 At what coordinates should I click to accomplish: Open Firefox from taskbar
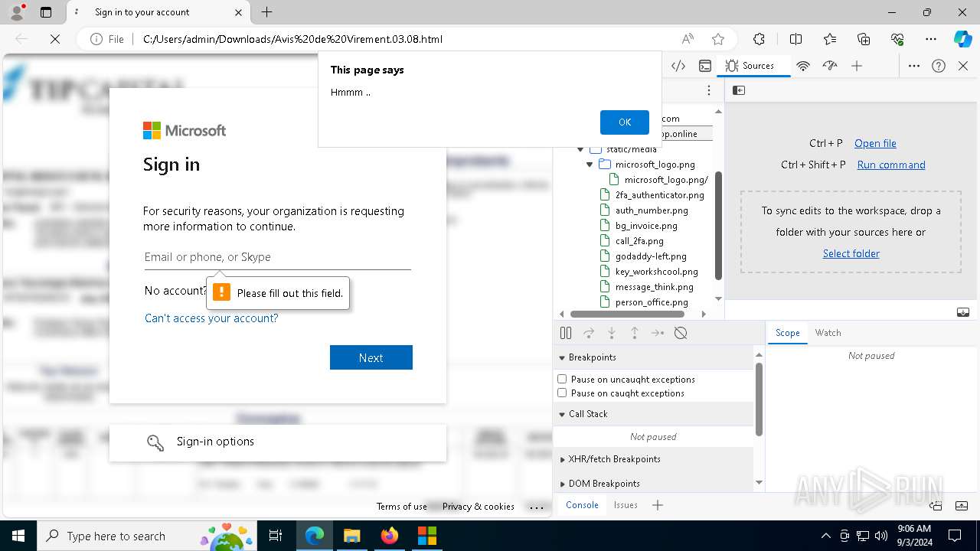click(390, 536)
